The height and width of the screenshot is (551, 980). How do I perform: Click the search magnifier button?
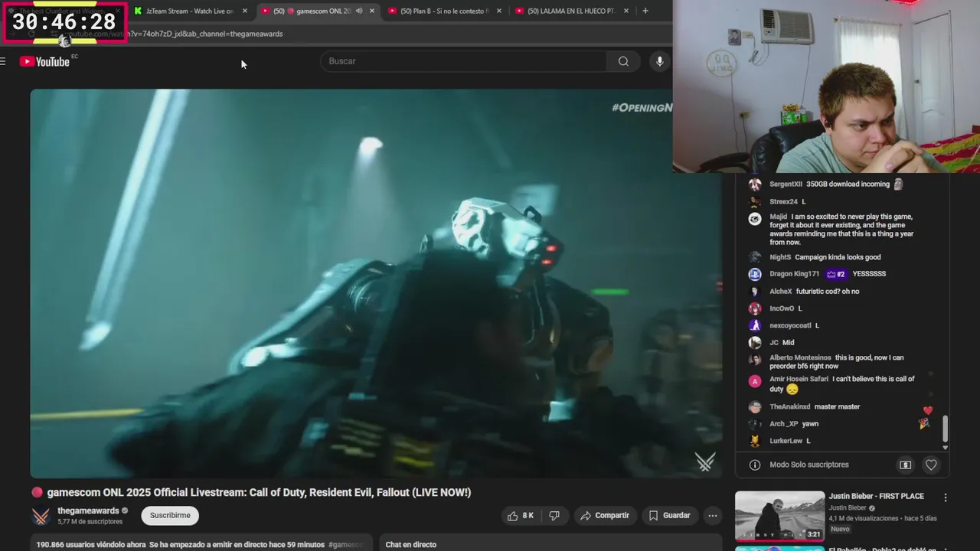tap(623, 61)
